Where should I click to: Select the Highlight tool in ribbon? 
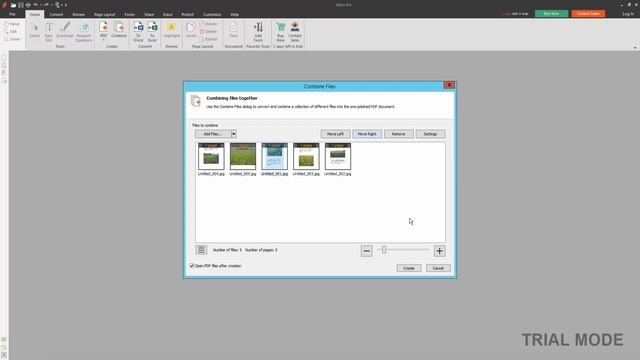pos(171,31)
